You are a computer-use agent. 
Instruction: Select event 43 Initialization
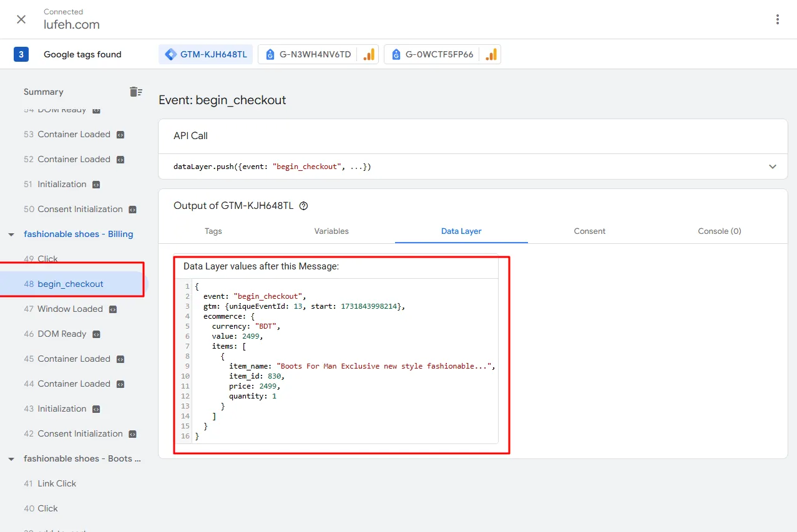55,409
